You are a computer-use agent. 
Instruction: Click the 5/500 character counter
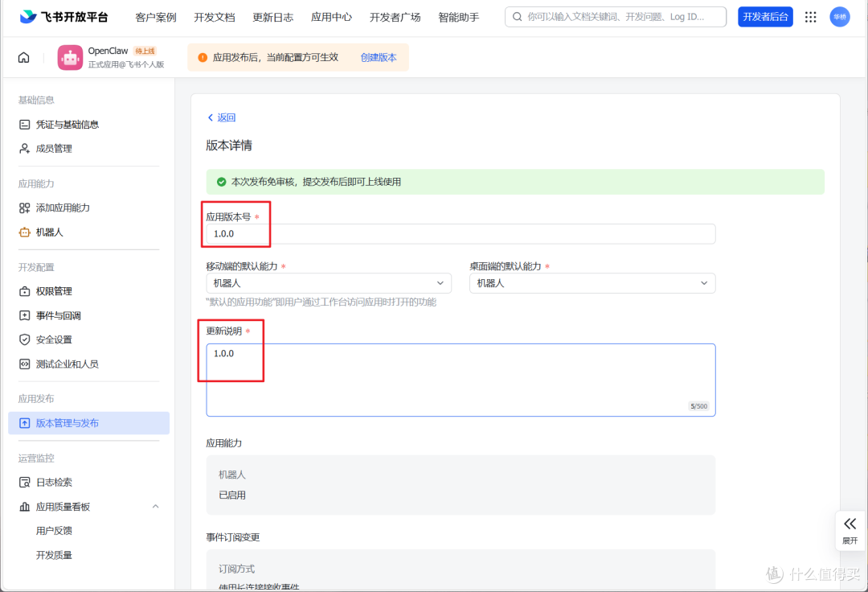point(698,406)
